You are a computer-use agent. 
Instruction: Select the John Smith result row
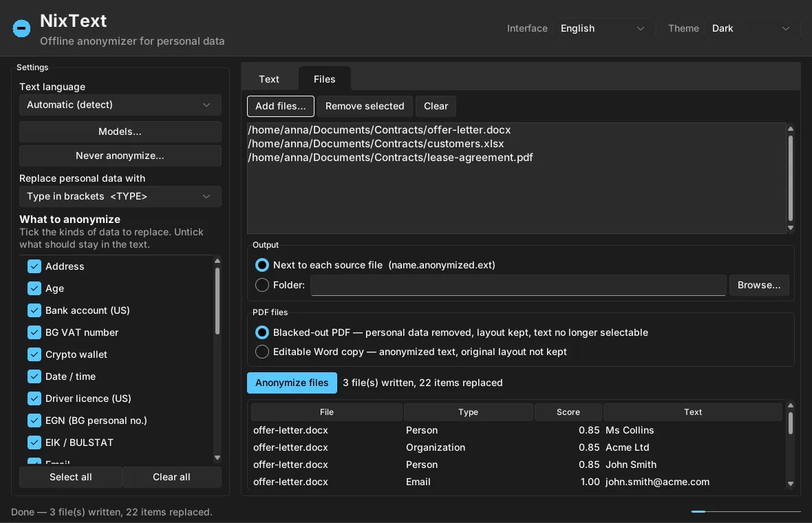(x=517, y=465)
